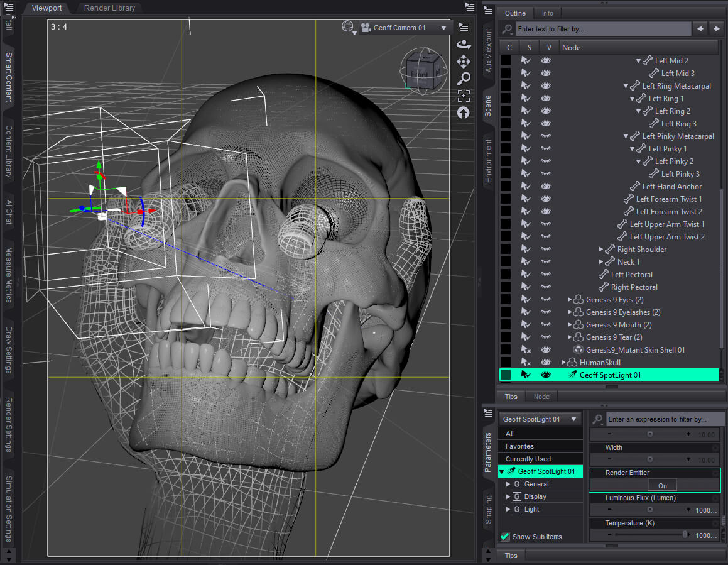Toggle selectable icon for HumanSkull row

[526, 362]
